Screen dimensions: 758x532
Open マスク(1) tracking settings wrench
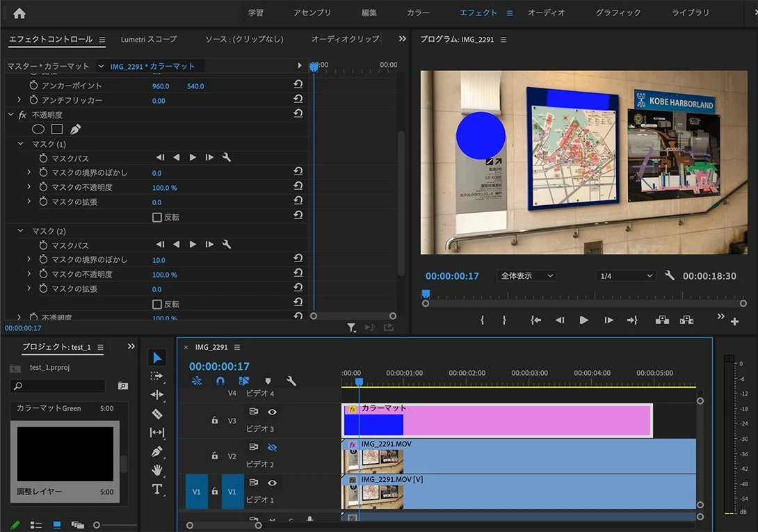coord(226,157)
